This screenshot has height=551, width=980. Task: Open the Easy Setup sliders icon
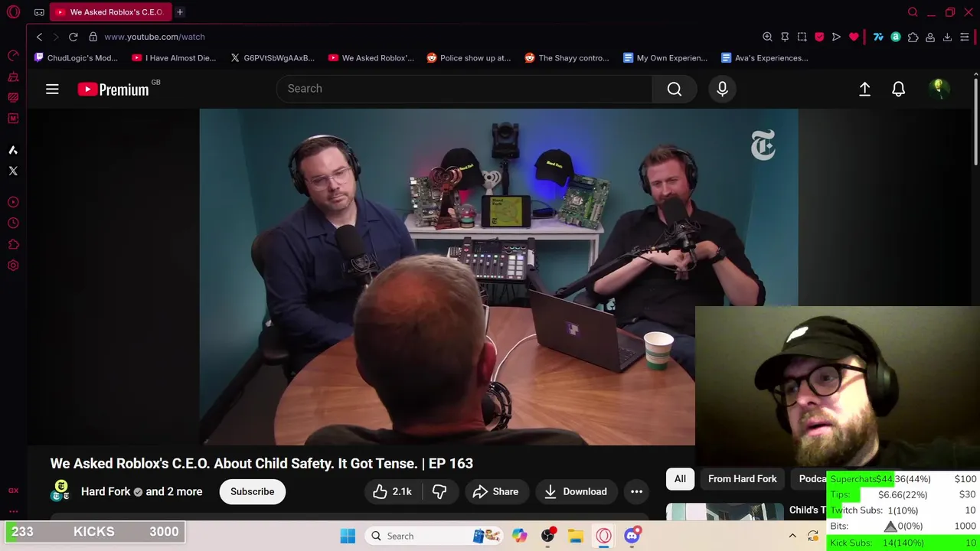tap(965, 37)
